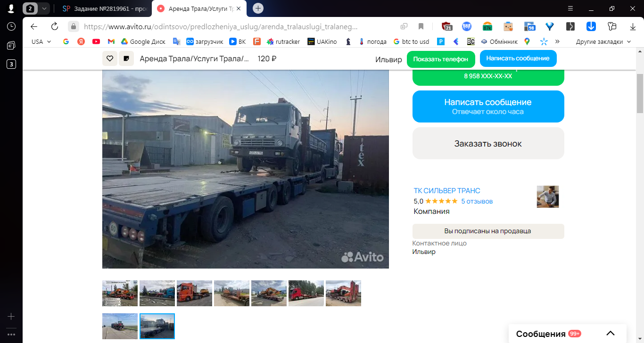Expand the USA bookmarks folder
The width and height of the screenshot is (644, 343).
click(x=41, y=41)
